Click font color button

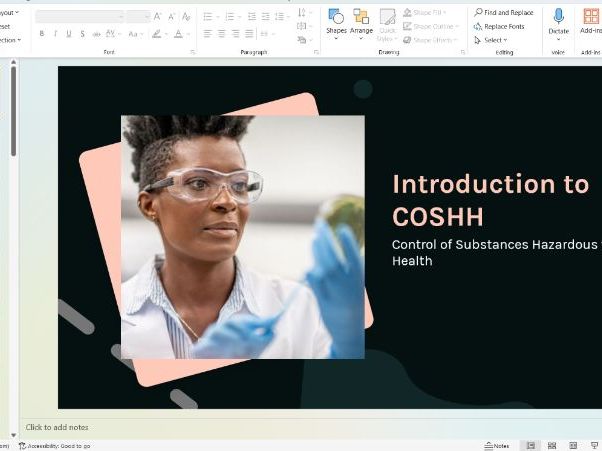tap(181, 34)
